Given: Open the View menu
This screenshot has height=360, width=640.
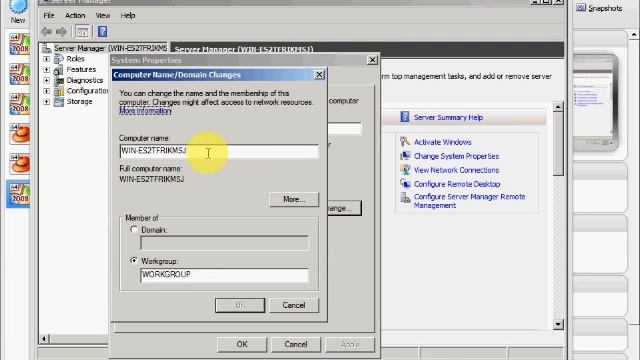Looking at the screenshot, I should (x=102, y=16).
